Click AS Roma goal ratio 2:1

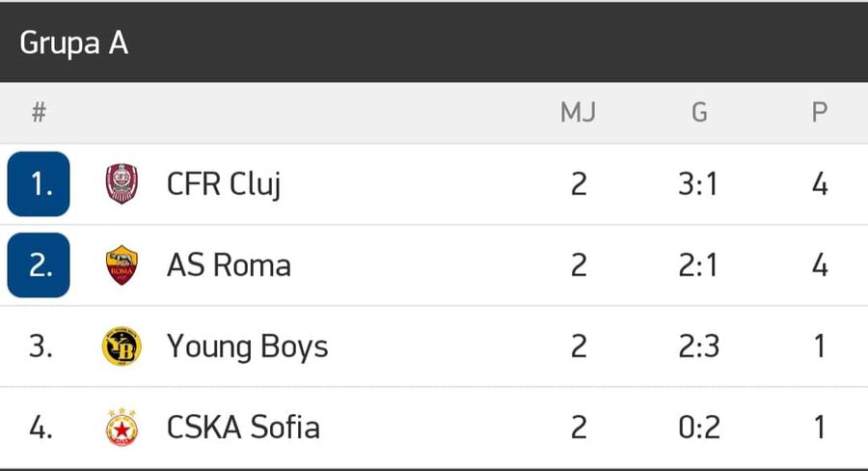(x=698, y=265)
